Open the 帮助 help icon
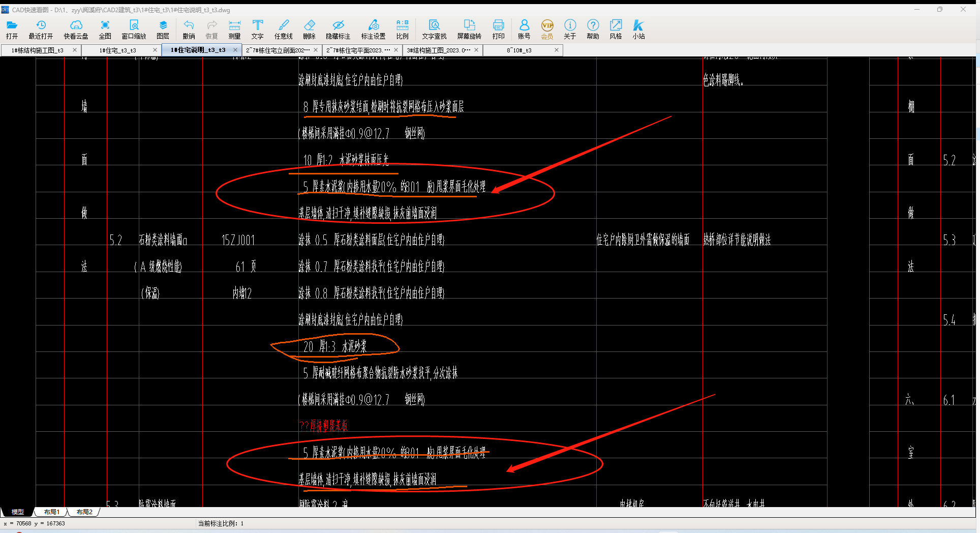980x533 pixels. (593, 29)
